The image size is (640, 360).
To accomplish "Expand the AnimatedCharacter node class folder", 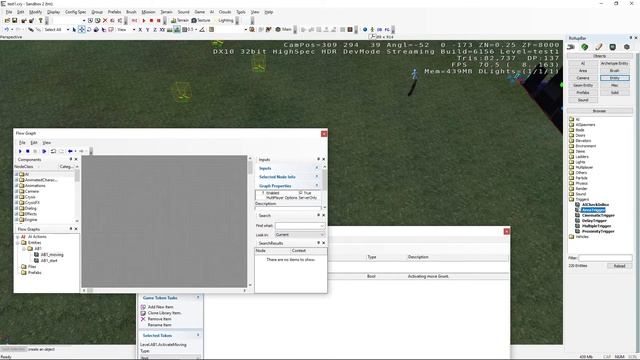I will tap(16, 180).
